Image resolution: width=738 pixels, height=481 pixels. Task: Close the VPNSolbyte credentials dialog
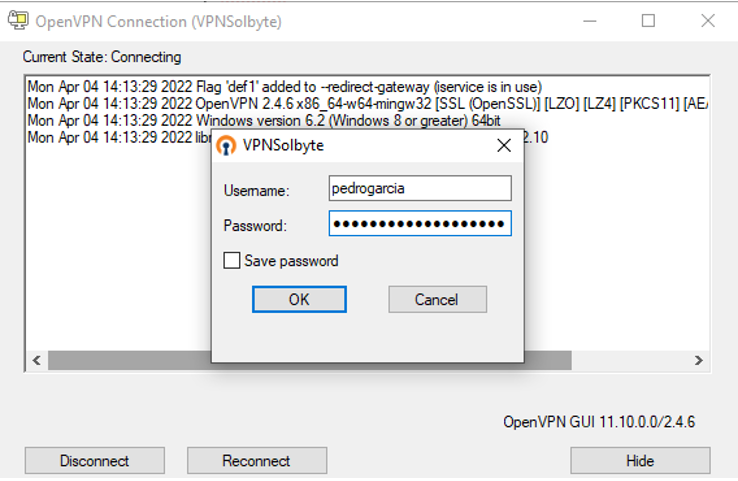pos(504,145)
